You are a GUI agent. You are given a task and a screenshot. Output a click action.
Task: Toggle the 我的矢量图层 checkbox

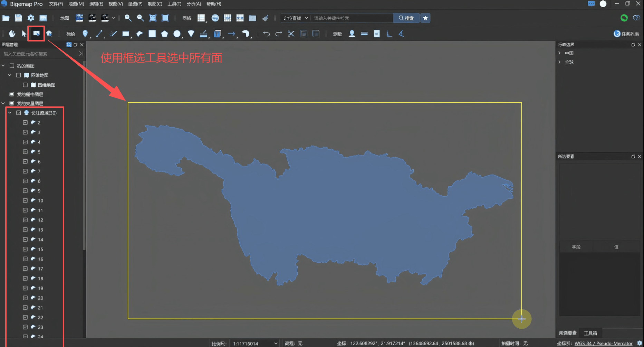tap(12, 103)
